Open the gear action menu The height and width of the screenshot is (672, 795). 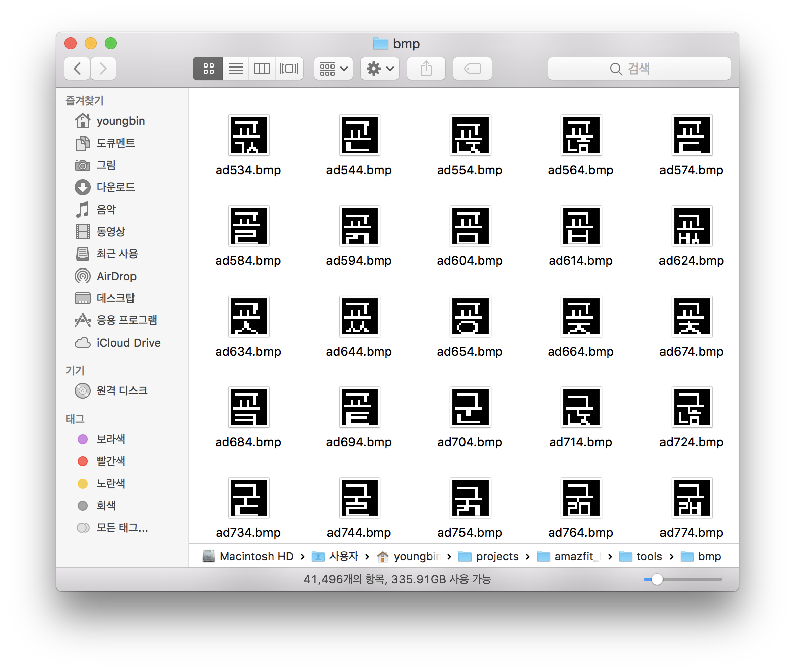380,69
